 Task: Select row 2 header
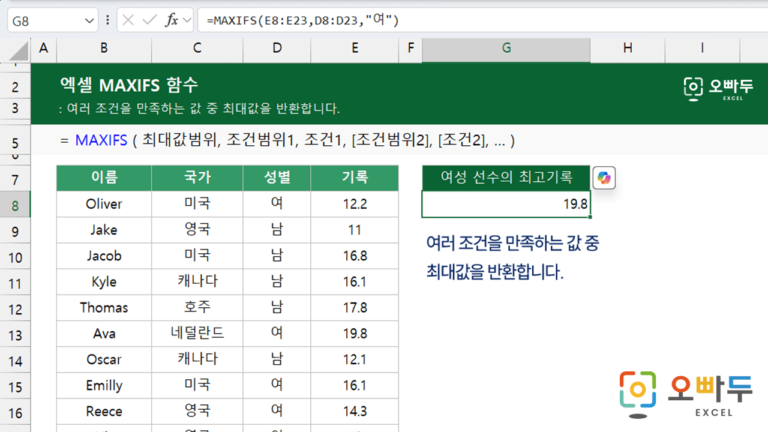click(15, 87)
